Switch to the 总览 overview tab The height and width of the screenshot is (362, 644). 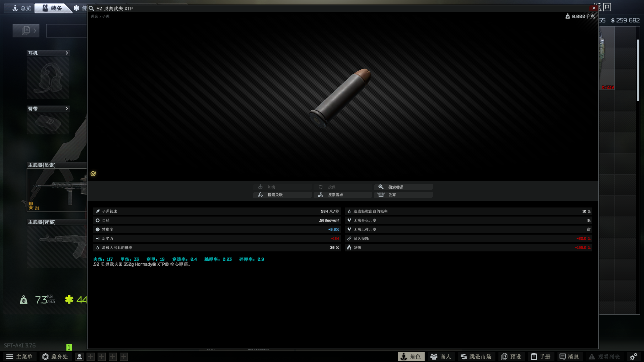(x=21, y=8)
